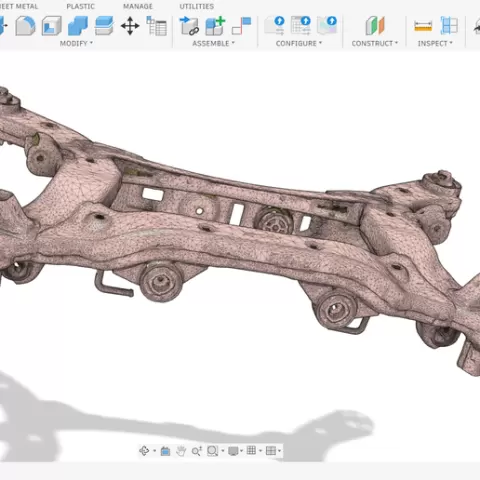This screenshot has width=480, height=480.
Task: Select the Offset Plane construct tool
Action: click(375, 26)
